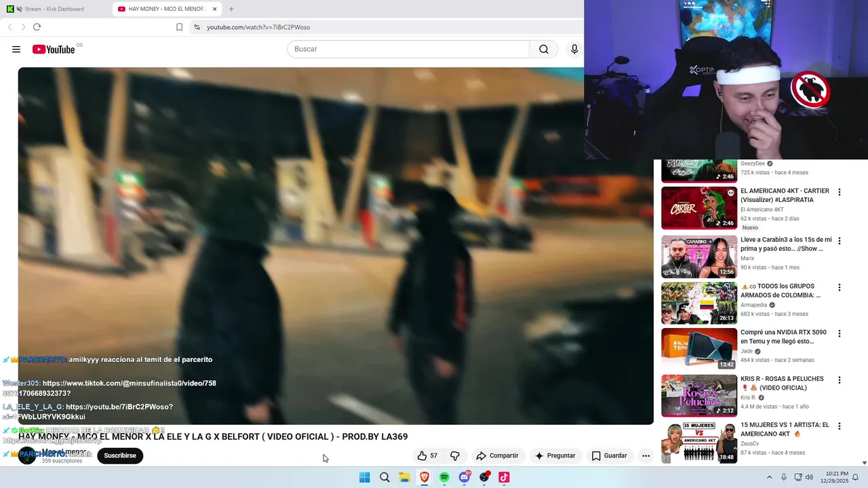Click the tray microphone icon
Image resolution: width=868 pixels, height=488 pixels.
pos(784,477)
